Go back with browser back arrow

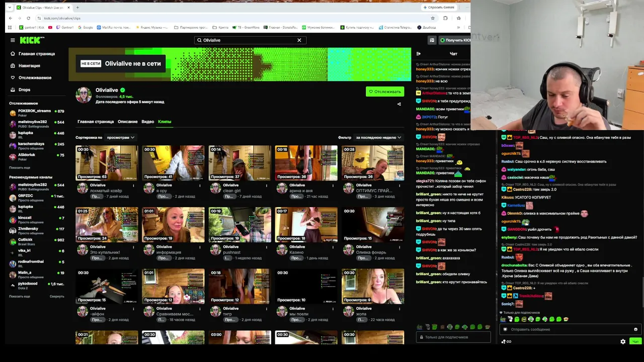pos(11,18)
